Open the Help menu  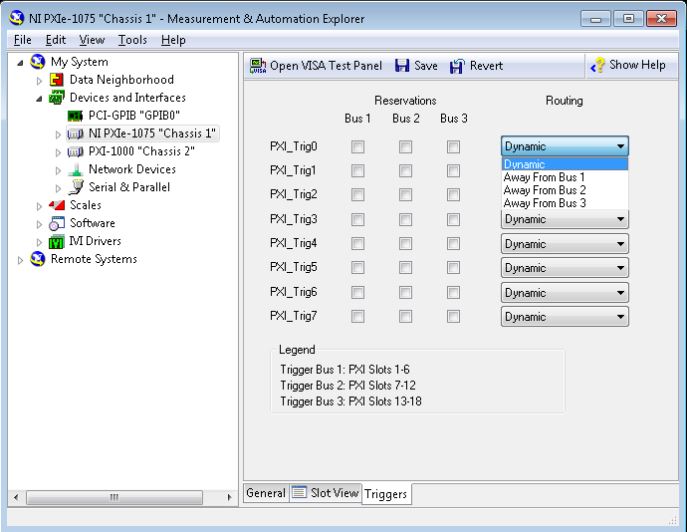[x=173, y=40]
